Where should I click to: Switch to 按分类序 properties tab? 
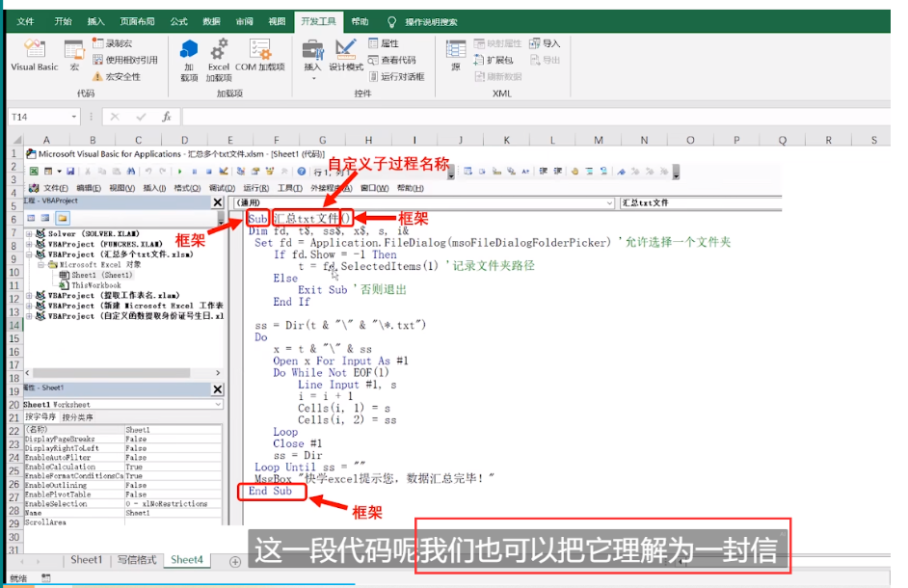coord(78,417)
